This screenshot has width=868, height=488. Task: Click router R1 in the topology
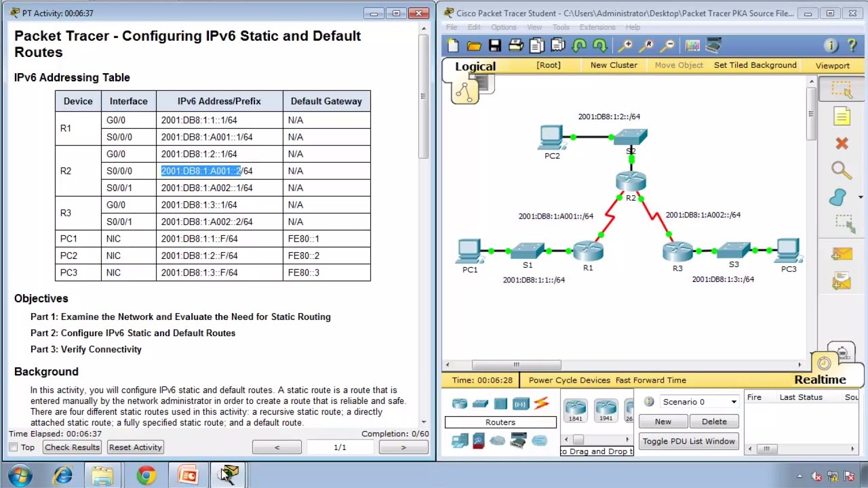588,251
